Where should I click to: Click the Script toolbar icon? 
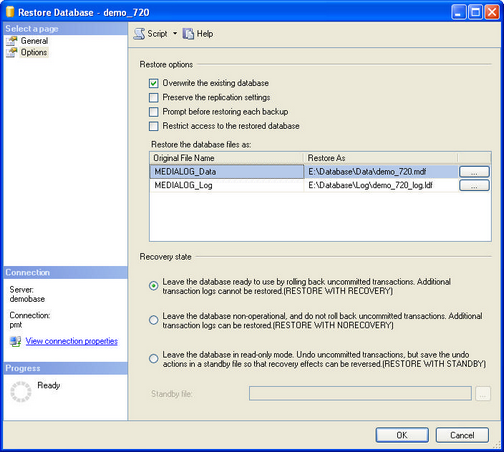(139, 34)
